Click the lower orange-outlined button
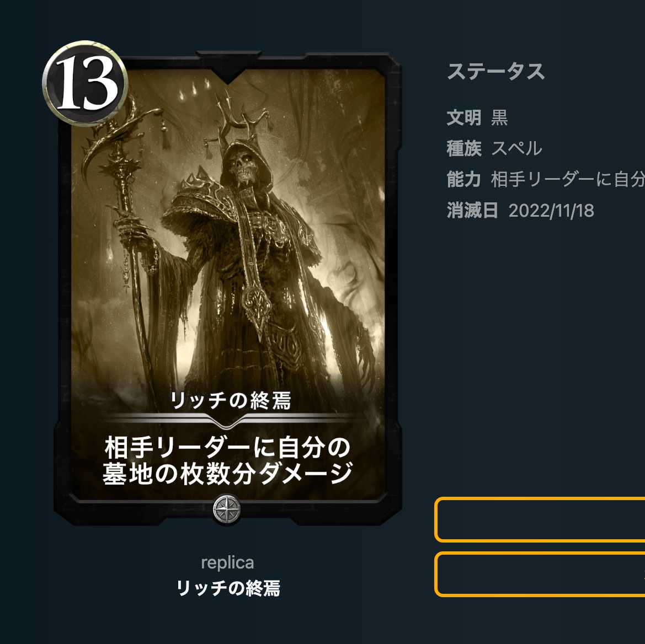This screenshot has width=645, height=644. pos(540,574)
